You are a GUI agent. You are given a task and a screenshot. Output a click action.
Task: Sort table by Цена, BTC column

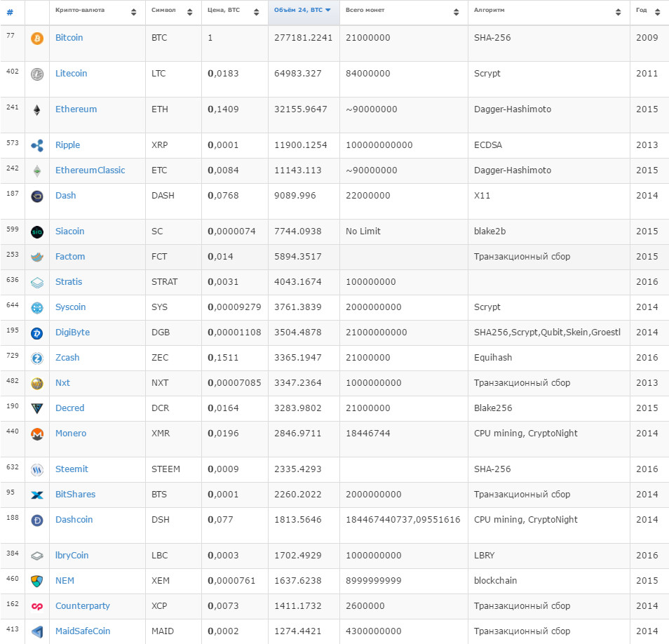[x=235, y=12]
